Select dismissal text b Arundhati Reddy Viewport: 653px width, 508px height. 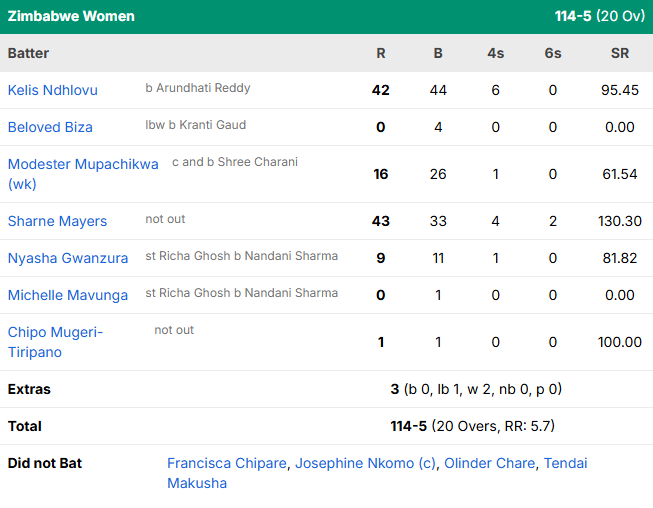[x=198, y=88]
